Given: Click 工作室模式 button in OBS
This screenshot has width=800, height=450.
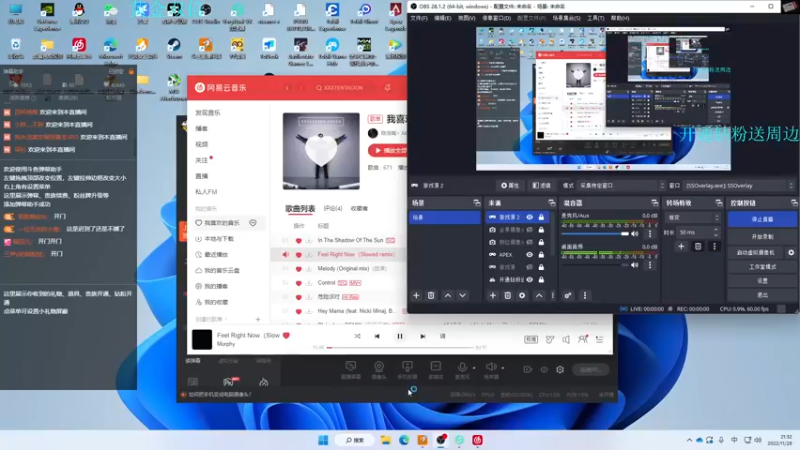Looking at the screenshot, I should click(762, 267).
